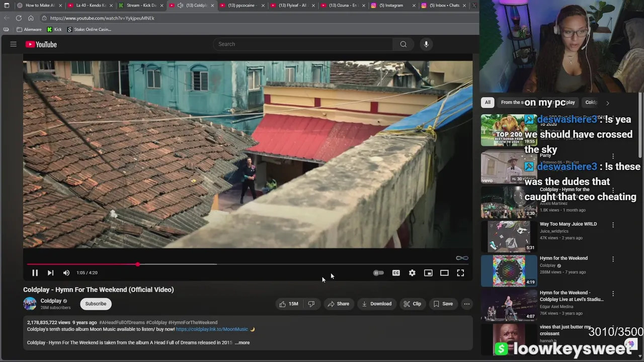The image size is (644, 362).
Task: Open the vevo 30 videos playlist thumbnail
Action: (x=509, y=167)
